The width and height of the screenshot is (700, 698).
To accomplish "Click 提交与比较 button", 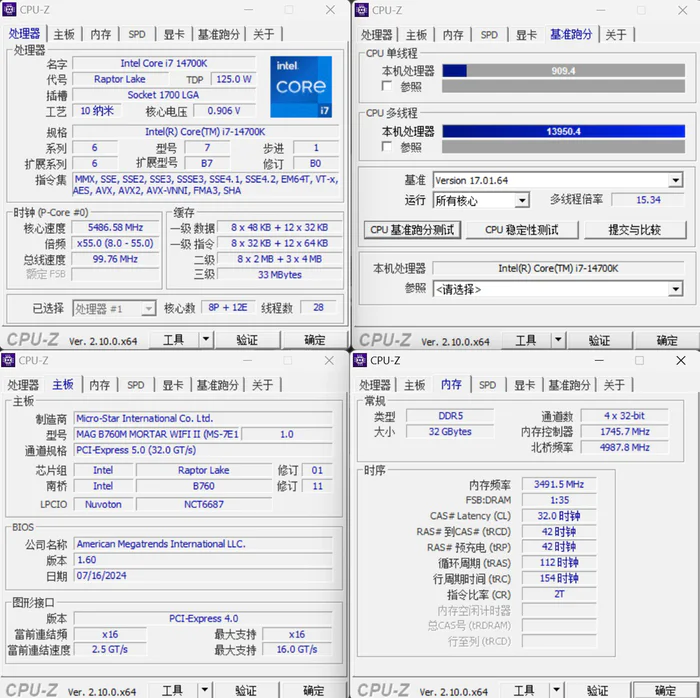I will (x=634, y=230).
